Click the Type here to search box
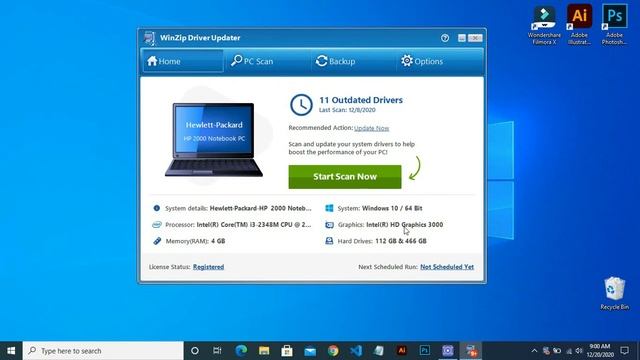 [103, 351]
